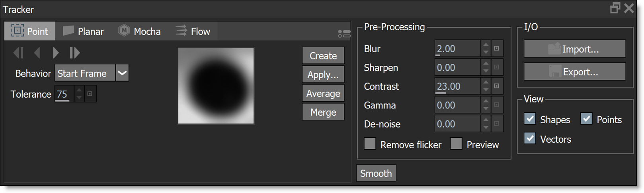Increase Blur value with up stepper
Viewport: 644px width, 193px height.
click(x=486, y=45)
